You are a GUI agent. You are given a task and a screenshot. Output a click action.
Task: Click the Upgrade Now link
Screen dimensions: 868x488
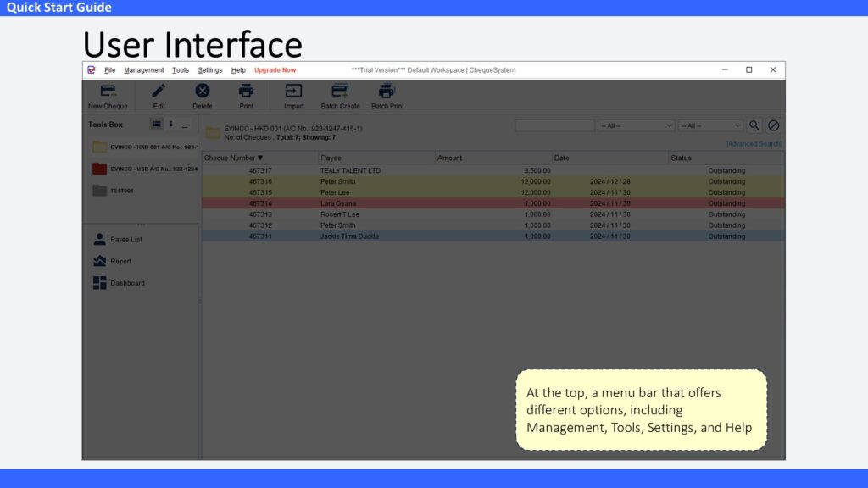(275, 70)
